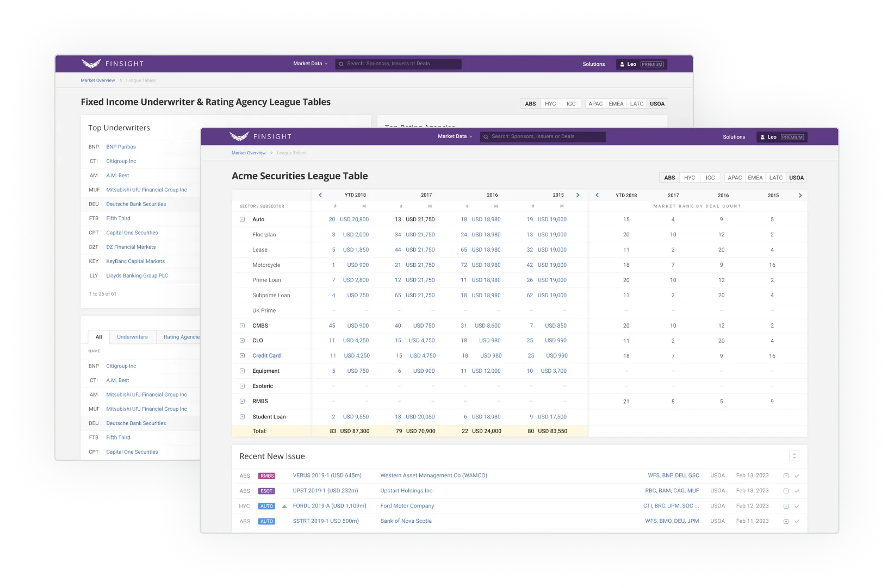Select the APAC region in the front window
894x588 pixels.
click(x=735, y=178)
